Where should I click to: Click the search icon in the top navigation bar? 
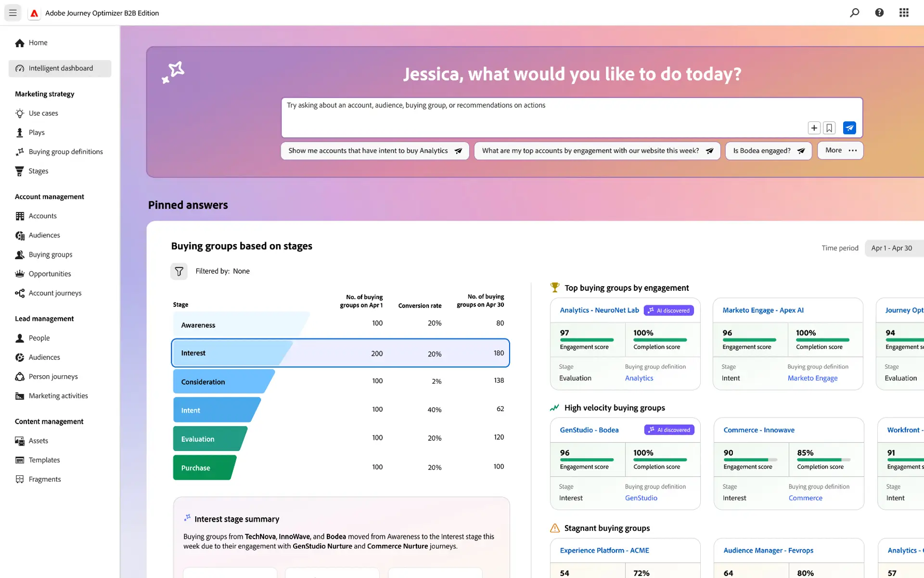(854, 13)
